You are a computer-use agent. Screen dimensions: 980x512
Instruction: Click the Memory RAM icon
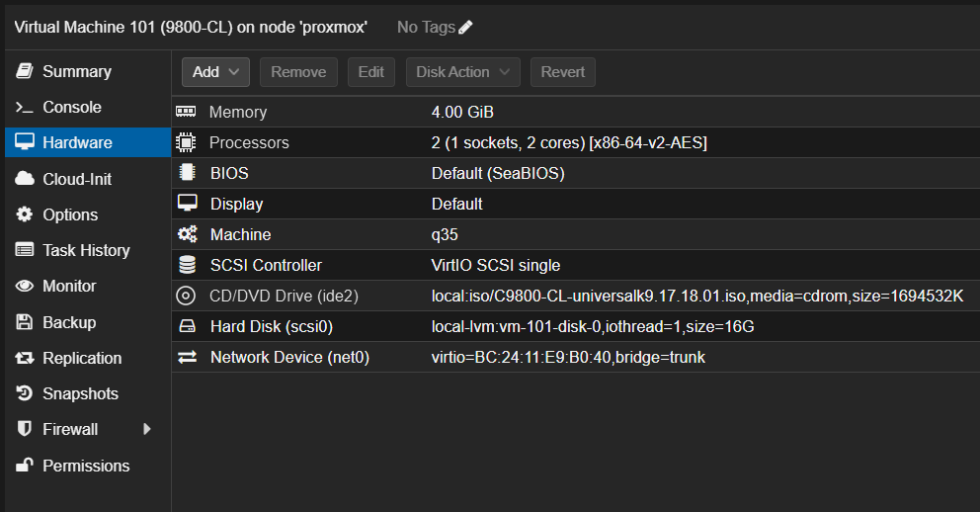187,112
